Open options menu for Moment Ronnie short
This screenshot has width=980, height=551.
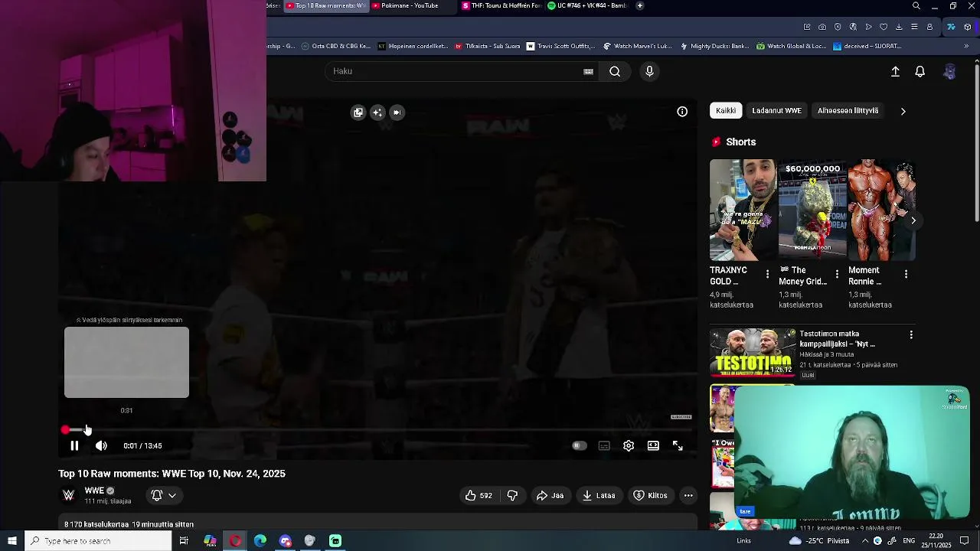906,274
